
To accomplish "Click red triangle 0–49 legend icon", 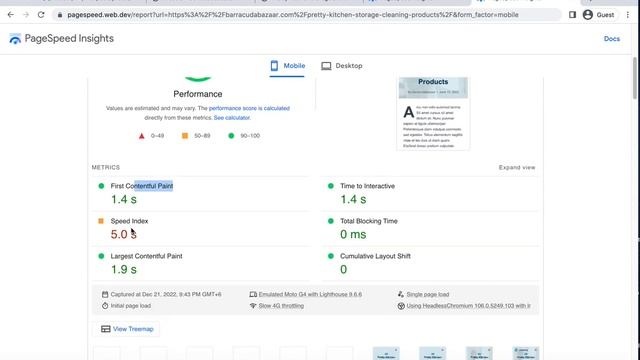I will pos(142,136).
